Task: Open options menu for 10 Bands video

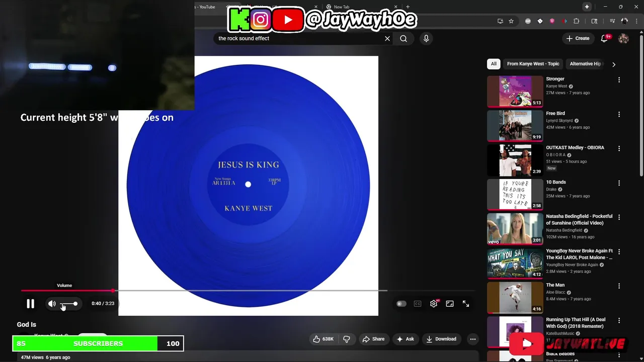Action: [x=619, y=183]
